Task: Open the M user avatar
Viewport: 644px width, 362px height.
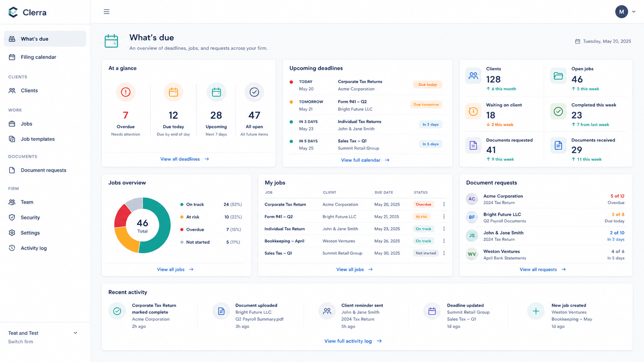Action: [x=621, y=12]
